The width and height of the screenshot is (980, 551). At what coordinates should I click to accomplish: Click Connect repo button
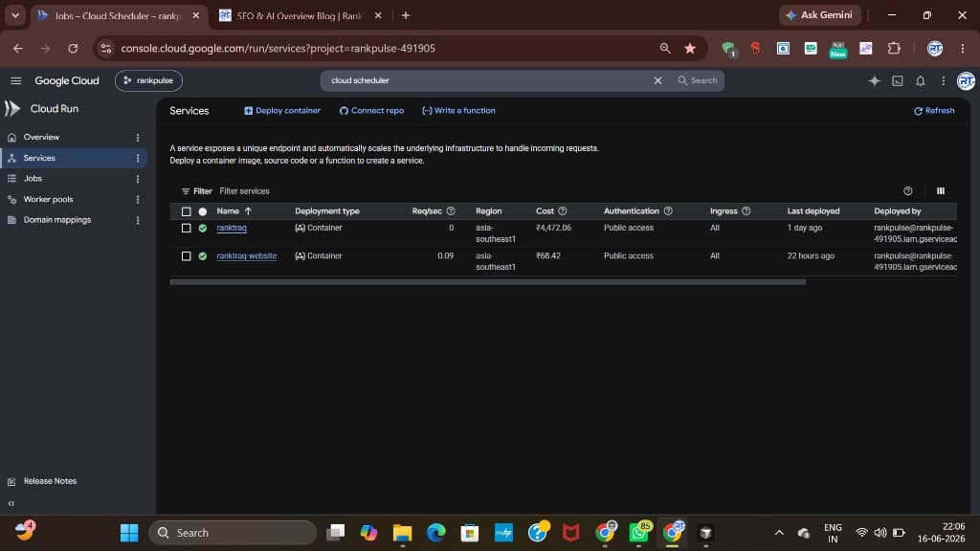(372, 111)
